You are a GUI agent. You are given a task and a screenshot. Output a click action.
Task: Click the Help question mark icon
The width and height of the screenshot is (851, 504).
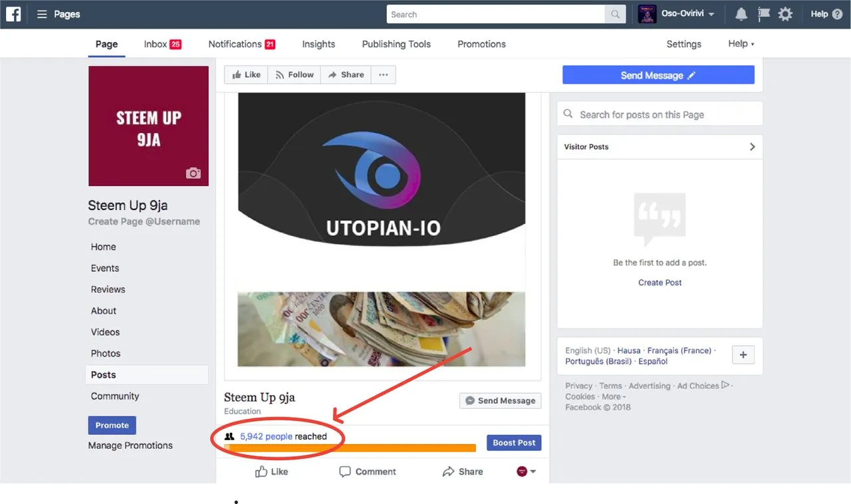pyautogui.click(x=837, y=14)
